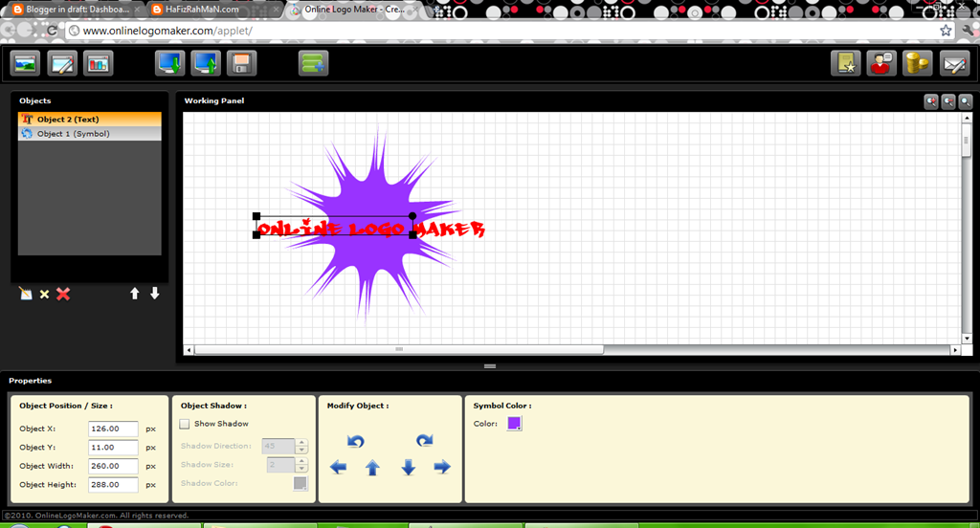Zoom out on the Working Panel

point(948,101)
